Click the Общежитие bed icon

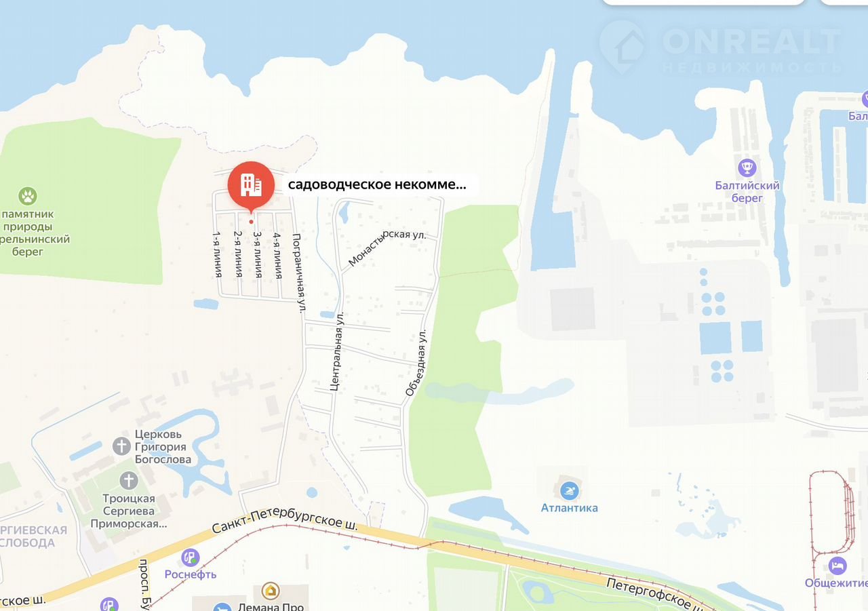point(838,565)
